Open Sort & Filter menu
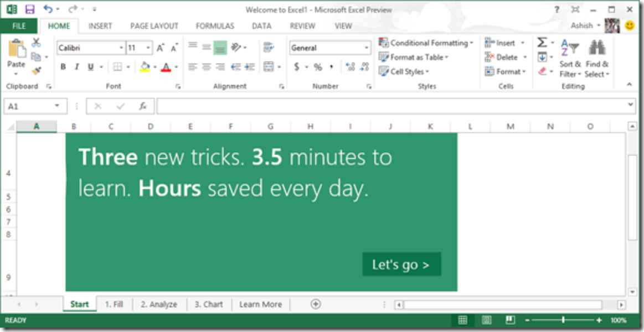The height and width of the screenshot is (332, 644). [x=570, y=58]
